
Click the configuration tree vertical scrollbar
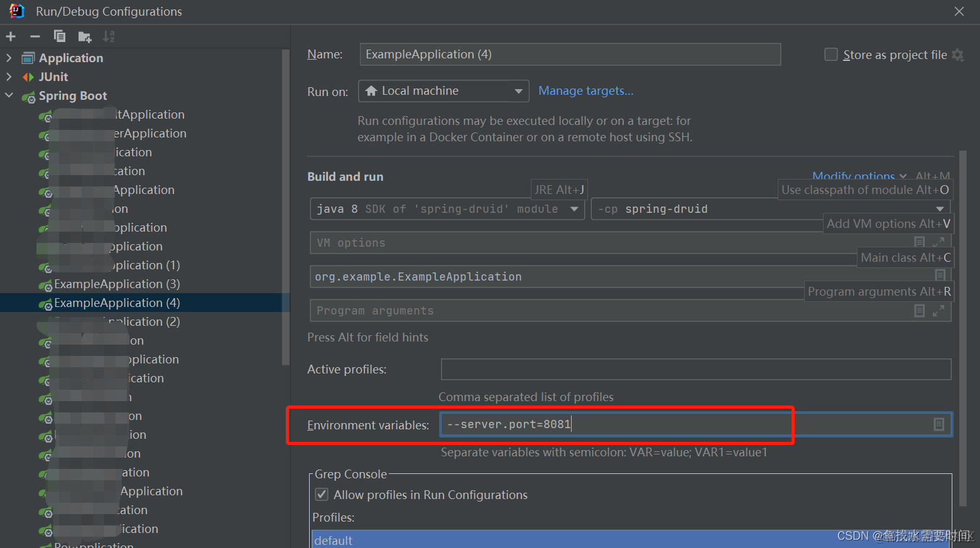click(x=286, y=207)
